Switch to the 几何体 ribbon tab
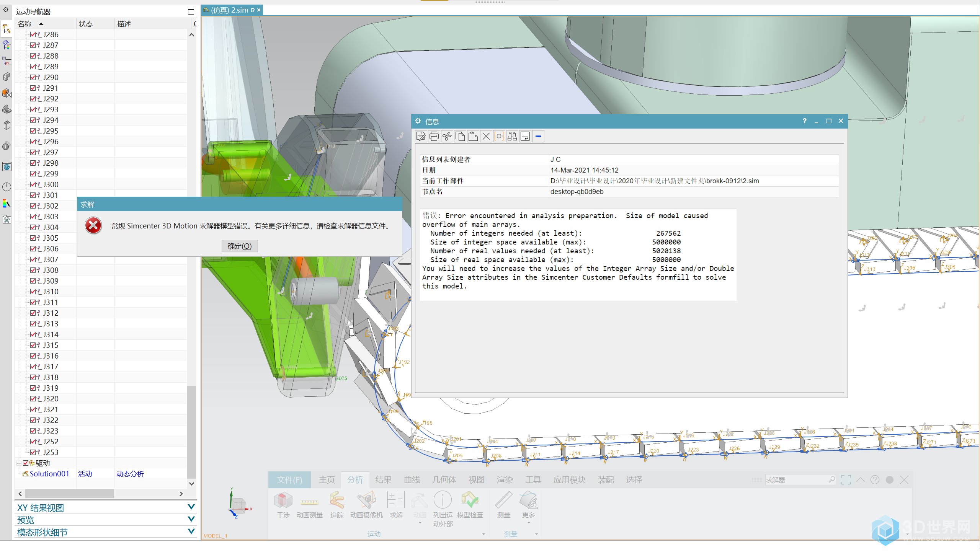This screenshot has height=551, width=980. pyautogui.click(x=444, y=480)
